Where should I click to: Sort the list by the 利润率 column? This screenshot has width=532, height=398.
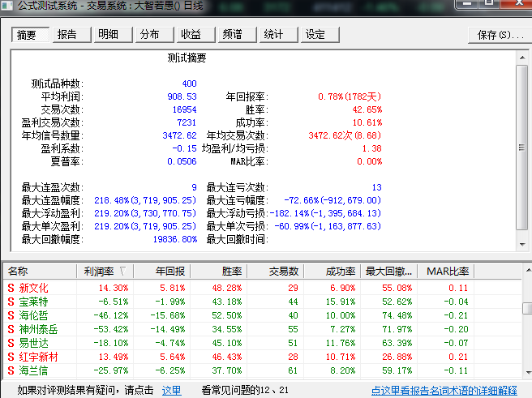104,271
